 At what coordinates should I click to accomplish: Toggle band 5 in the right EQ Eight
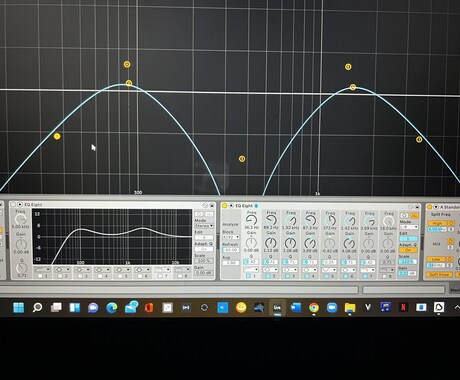point(326,276)
